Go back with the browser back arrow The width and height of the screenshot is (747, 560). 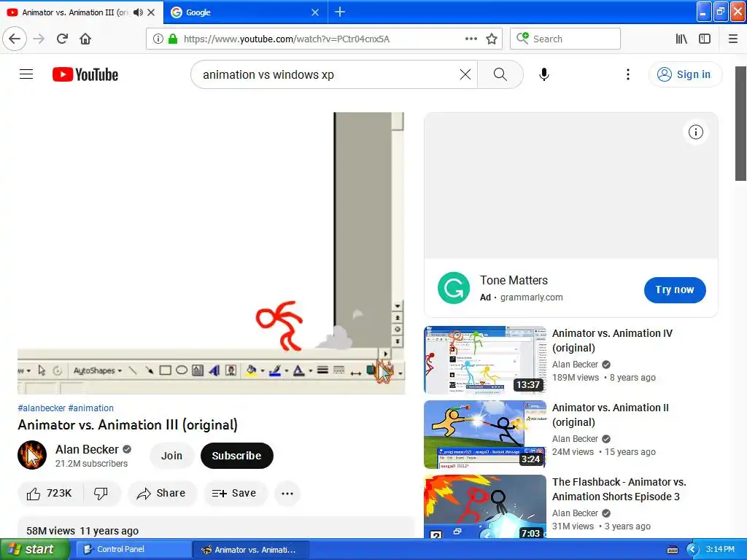coord(15,39)
